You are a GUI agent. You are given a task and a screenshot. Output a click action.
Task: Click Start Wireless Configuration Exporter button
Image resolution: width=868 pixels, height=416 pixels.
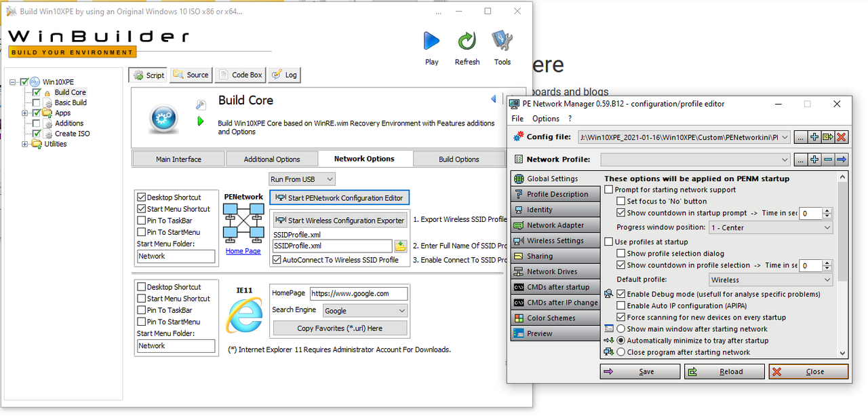(x=340, y=221)
